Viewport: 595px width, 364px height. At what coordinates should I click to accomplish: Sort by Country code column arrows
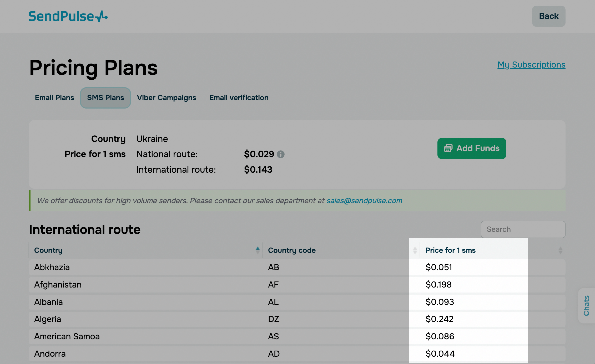click(415, 250)
